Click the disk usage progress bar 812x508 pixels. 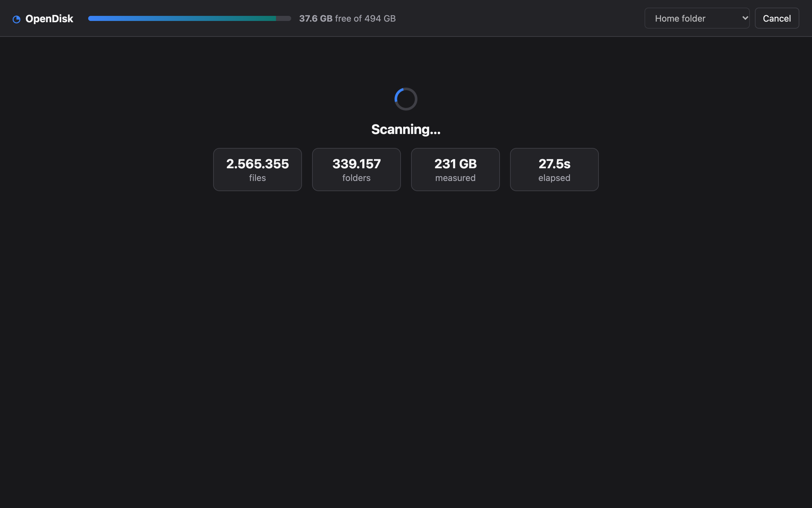tap(190, 18)
